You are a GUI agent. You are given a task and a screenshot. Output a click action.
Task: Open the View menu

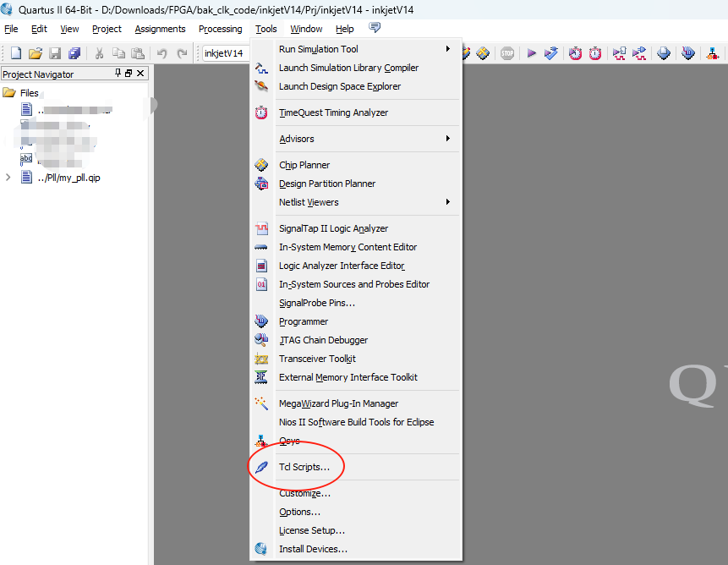coord(69,29)
